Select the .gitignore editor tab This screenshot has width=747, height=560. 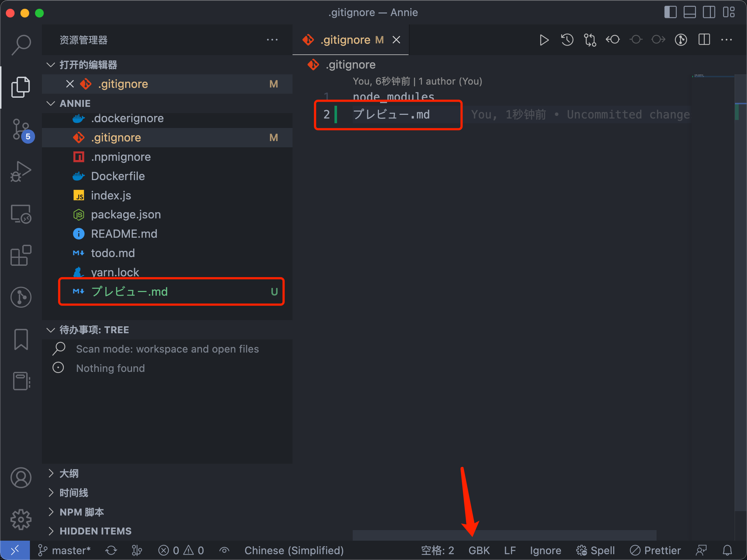345,40
